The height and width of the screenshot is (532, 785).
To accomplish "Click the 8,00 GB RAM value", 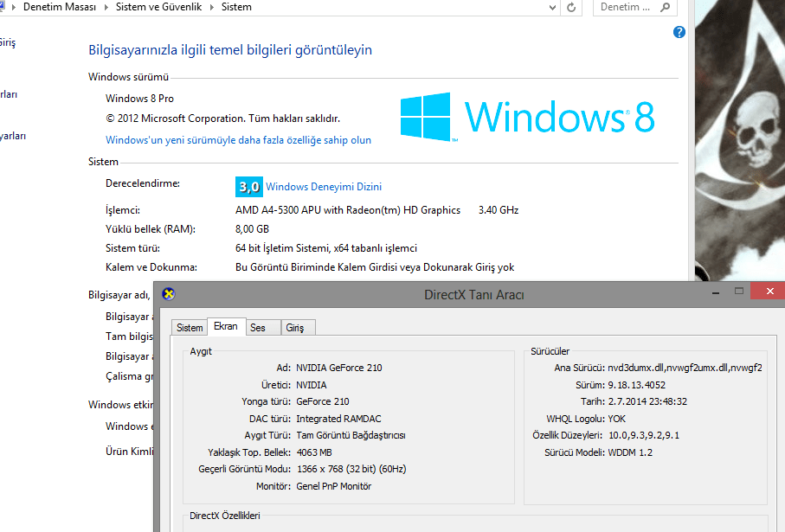I will (x=253, y=229).
